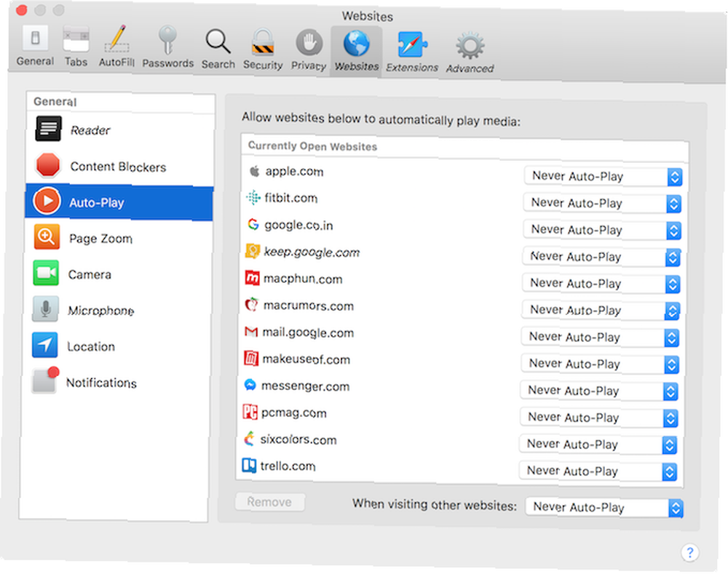
Task: Select the makeuseof.com row text
Action: [x=306, y=359]
